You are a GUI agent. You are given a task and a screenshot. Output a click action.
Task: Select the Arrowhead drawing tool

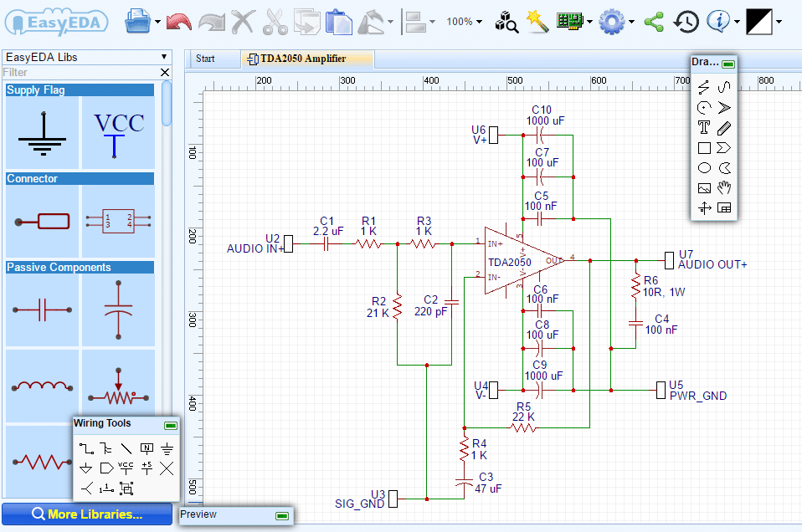click(724, 107)
